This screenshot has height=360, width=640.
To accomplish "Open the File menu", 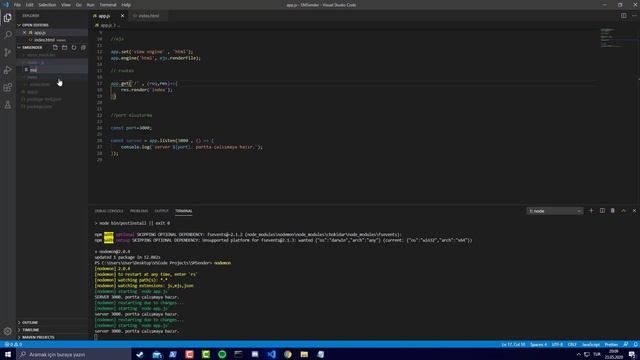I will (x=17, y=5).
